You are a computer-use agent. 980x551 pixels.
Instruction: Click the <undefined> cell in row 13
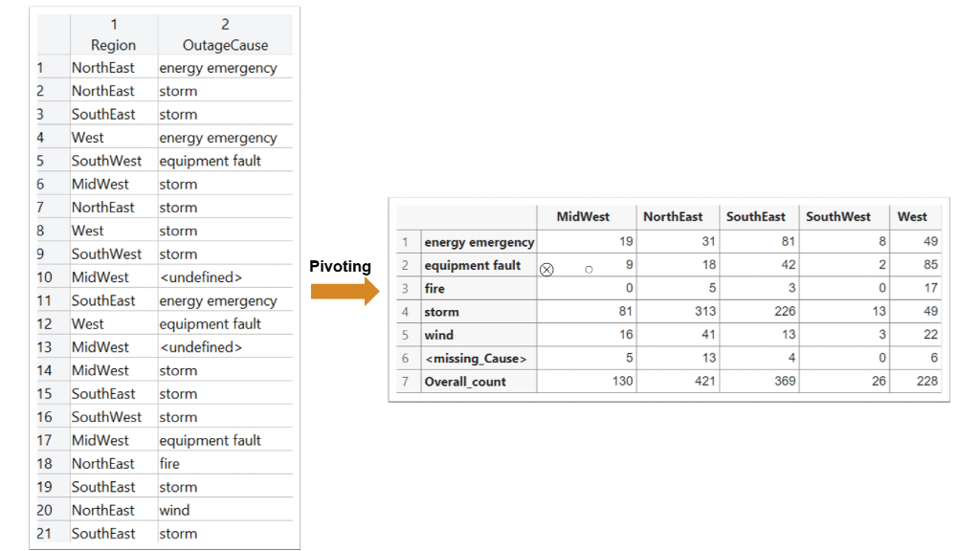pyautogui.click(x=201, y=347)
